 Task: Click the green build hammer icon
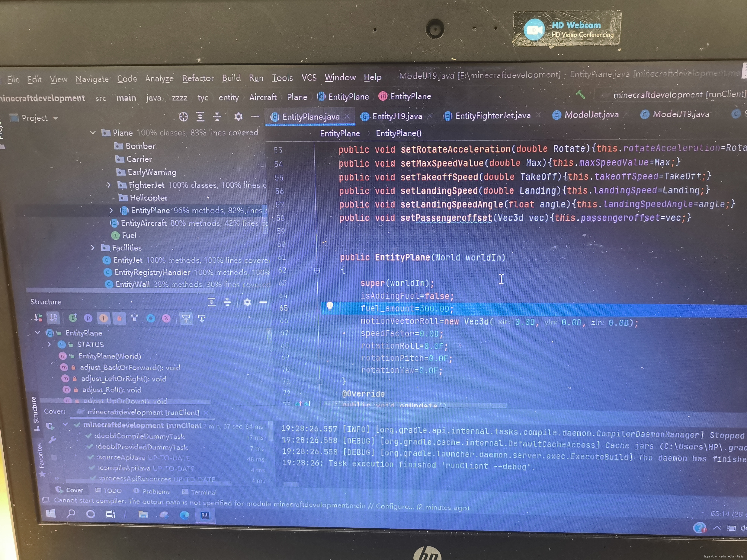(581, 94)
